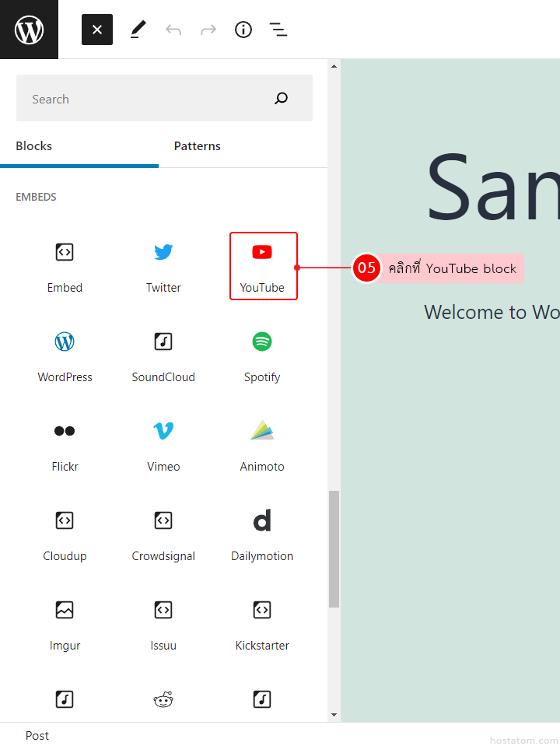Insert the Twitter embed block

(163, 266)
